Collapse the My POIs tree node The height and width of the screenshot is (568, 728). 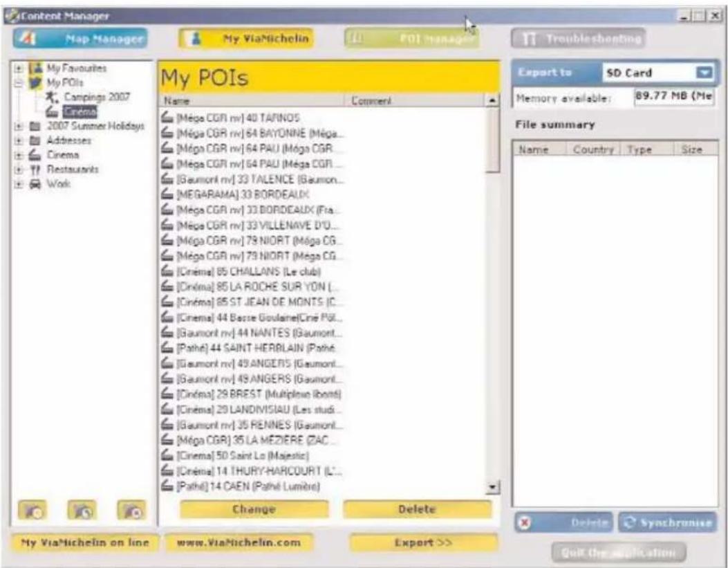(19, 83)
